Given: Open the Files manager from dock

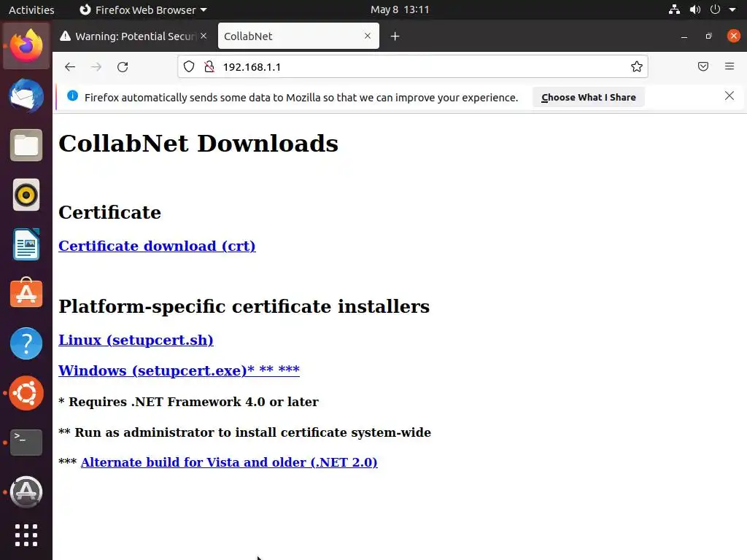Looking at the screenshot, I should [26, 145].
